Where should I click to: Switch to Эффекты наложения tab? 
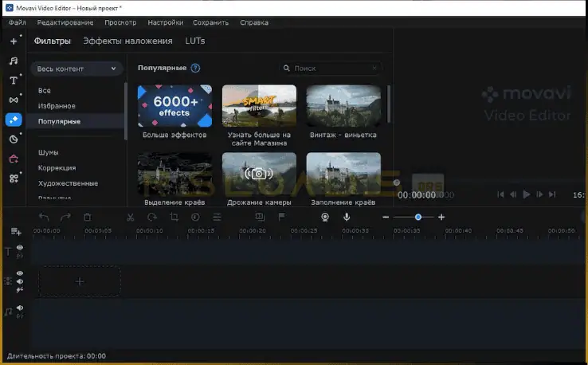pos(127,41)
